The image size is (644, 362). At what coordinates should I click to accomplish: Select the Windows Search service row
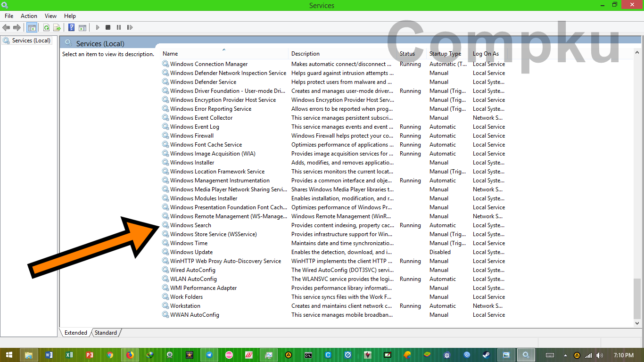coord(333,225)
